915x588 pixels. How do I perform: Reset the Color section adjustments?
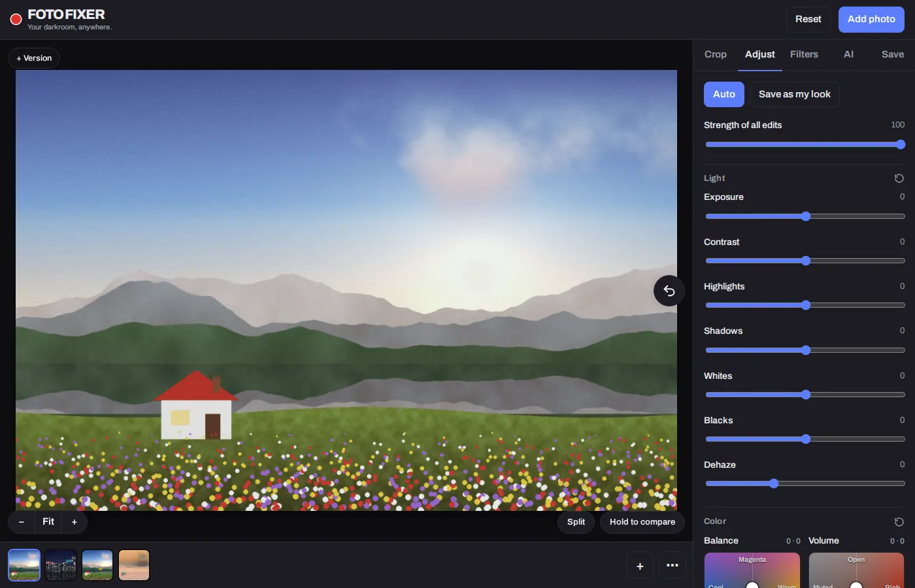click(899, 521)
